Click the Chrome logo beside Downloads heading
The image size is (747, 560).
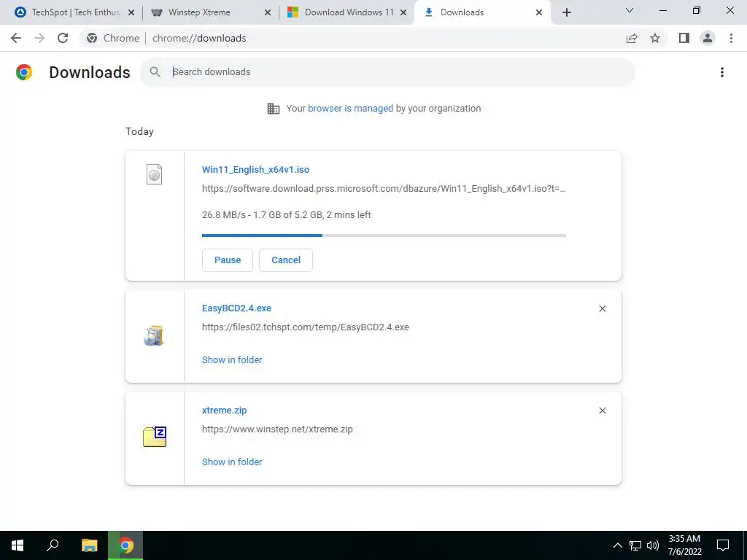24,72
